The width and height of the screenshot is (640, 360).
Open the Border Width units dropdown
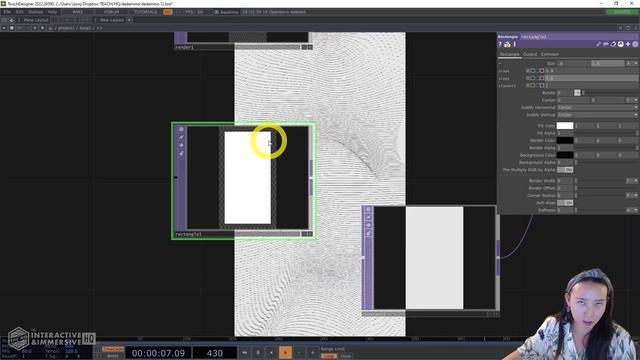[x=632, y=181]
